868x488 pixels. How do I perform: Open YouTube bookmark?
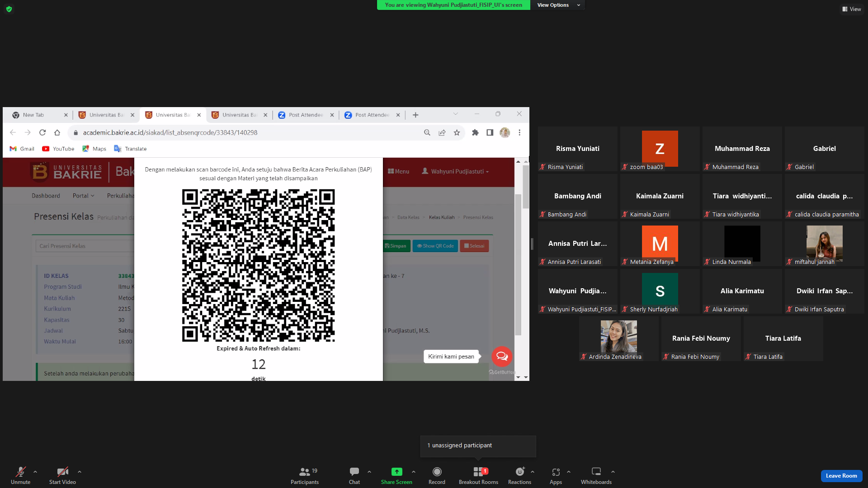click(x=58, y=149)
